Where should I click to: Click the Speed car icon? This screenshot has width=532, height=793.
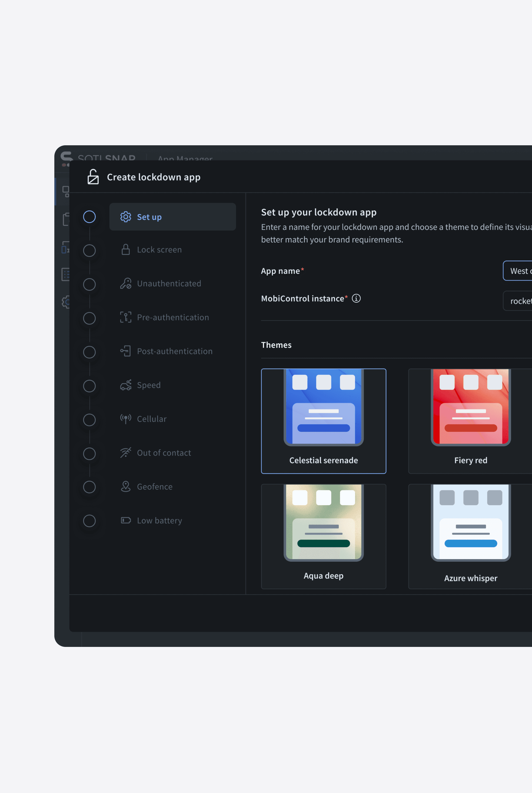point(125,385)
